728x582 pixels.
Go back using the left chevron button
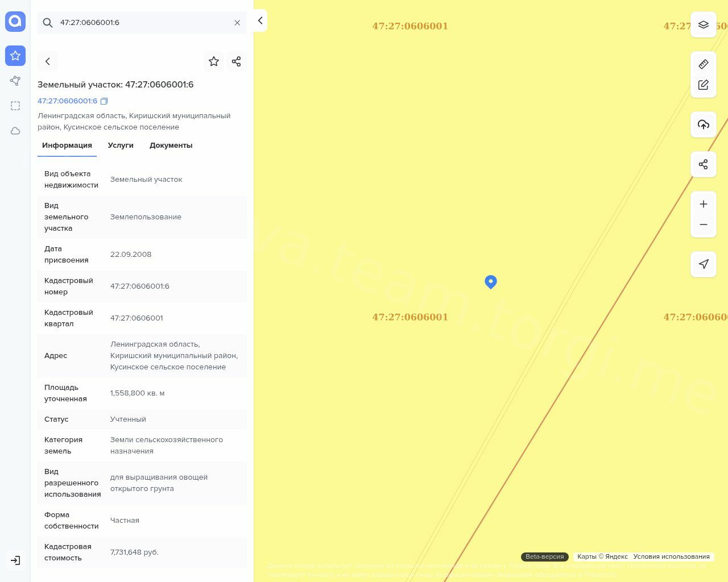coord(48,61)
